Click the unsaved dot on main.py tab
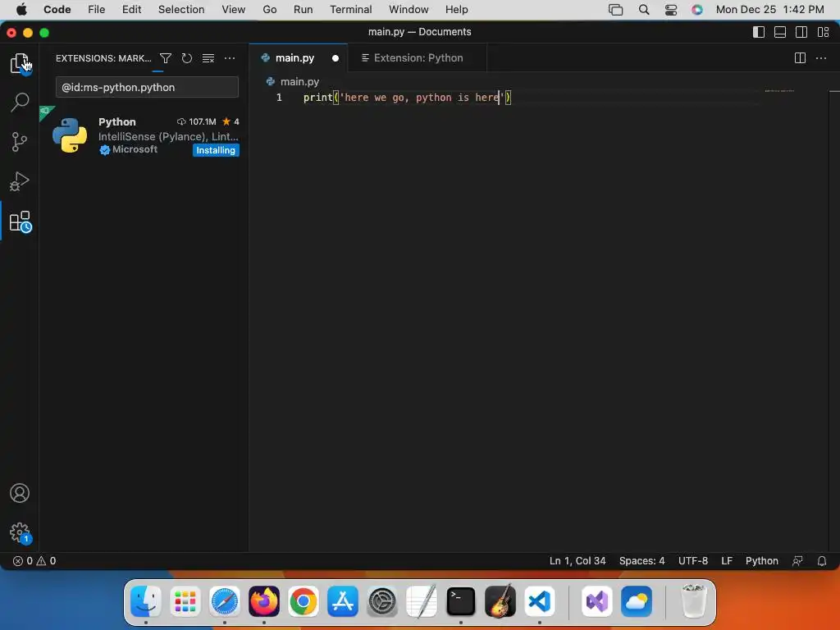The height and width of the screenshot is (630, 840). click(336, 58)
